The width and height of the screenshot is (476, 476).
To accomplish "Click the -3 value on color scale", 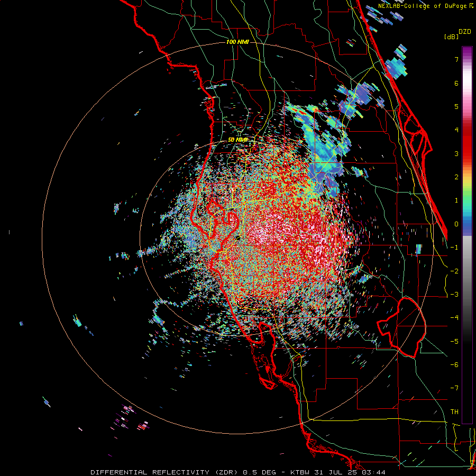I will 454,294.
